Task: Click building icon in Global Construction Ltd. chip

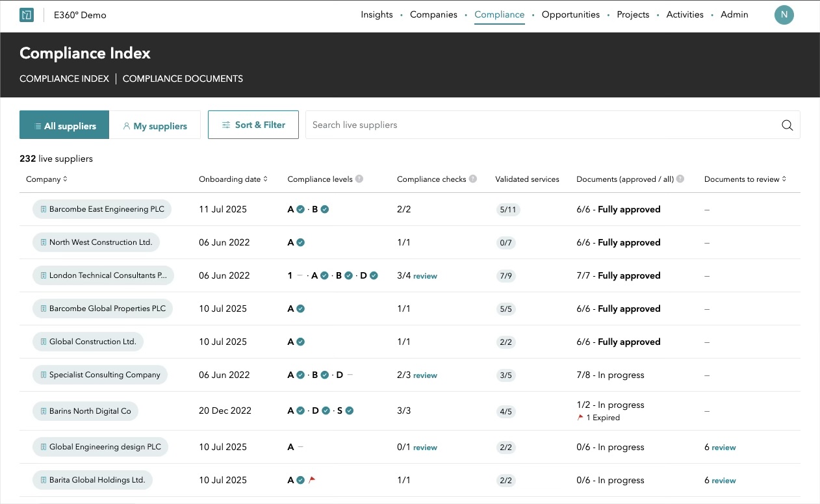Action: click(44, 342)
